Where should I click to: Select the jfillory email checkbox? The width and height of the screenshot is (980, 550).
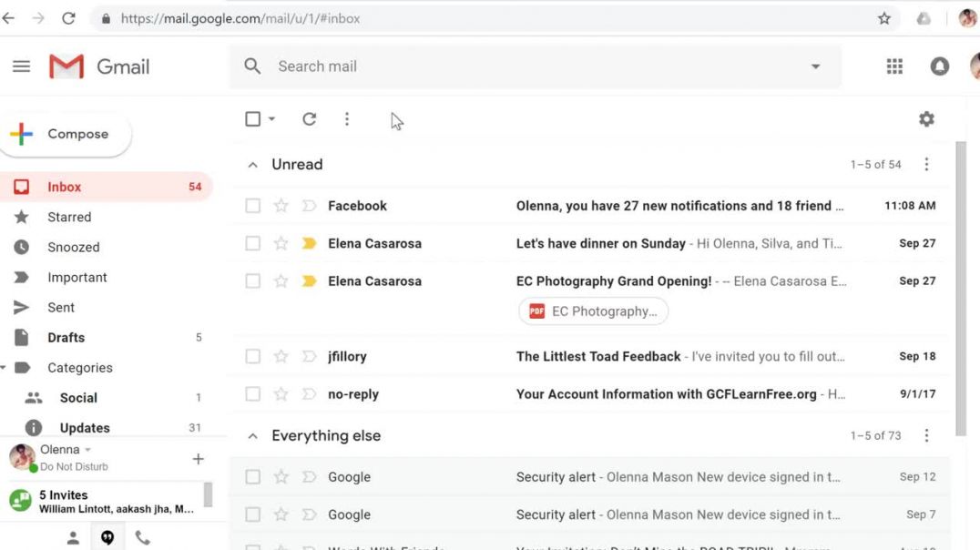coord(252,356)
